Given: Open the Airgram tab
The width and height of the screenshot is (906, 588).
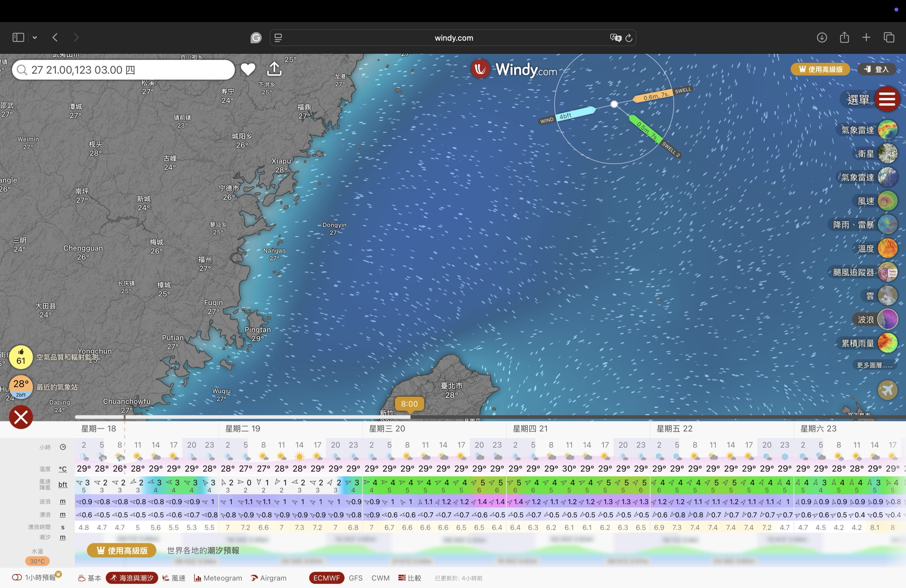Looking at the screenshot, I should [x=268, y=578].
